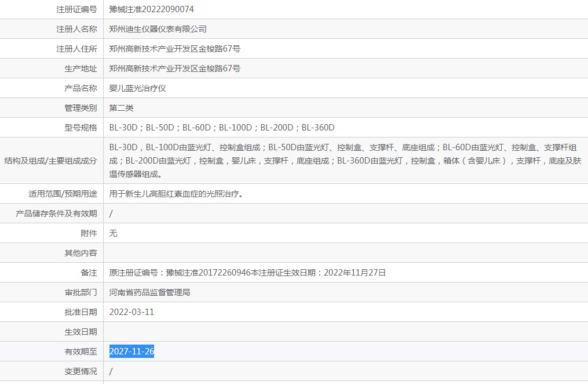Click the 批准日期 label
This screenshot has height=384, width=588.
point(81,312)
